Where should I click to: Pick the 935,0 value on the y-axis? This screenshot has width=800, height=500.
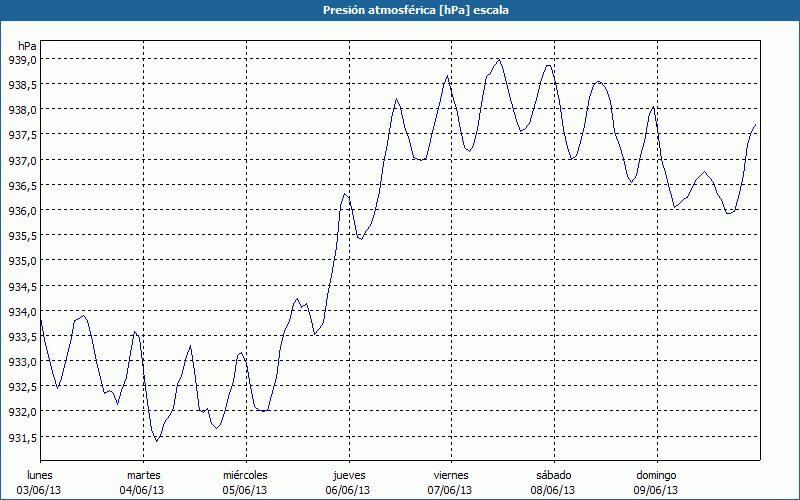21,261
